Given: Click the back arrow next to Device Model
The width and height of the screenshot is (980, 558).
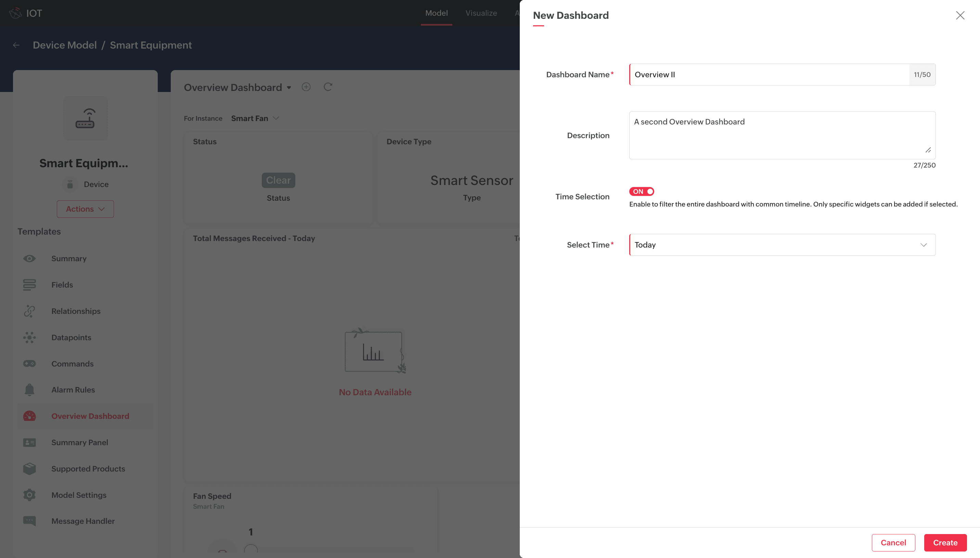Looking at the screenshot, I should pyautogui.click(x=16, y=45).
